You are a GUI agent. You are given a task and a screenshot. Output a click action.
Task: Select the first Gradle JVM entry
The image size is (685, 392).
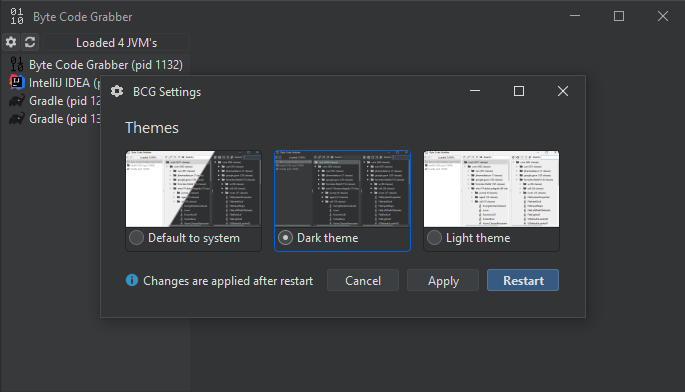coord(55,101)
